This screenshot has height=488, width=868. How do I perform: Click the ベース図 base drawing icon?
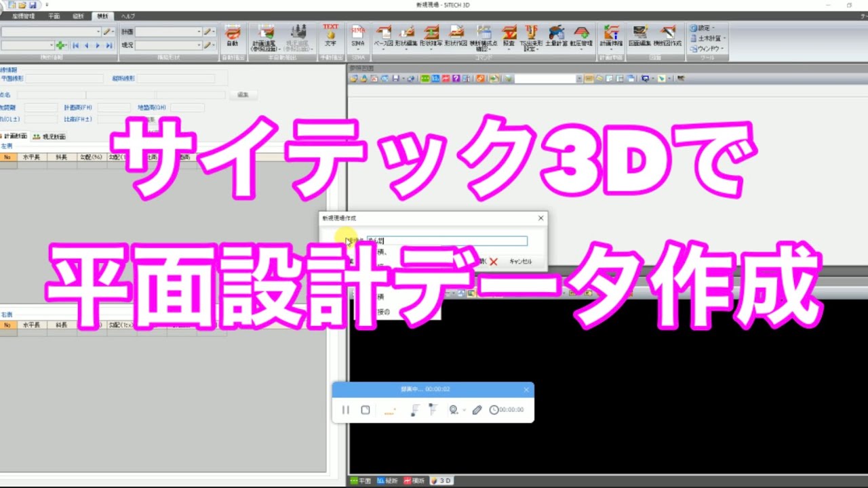(384, 37)
